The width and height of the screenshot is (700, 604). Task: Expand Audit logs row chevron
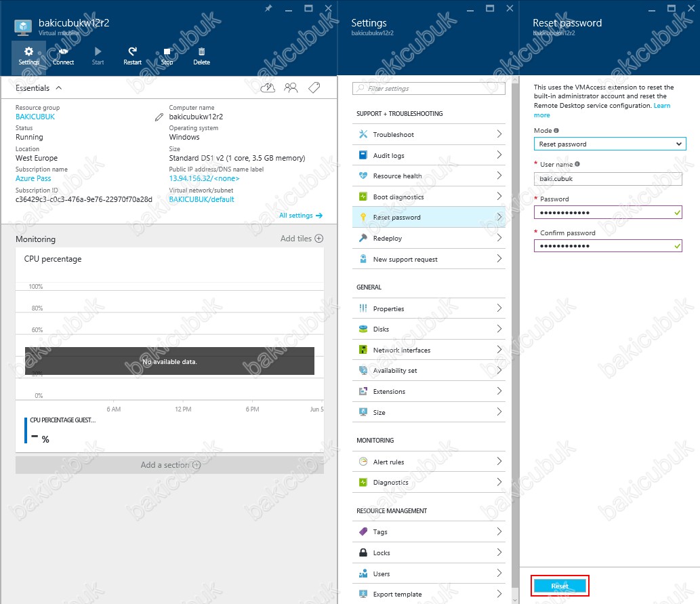click(499, 155)
